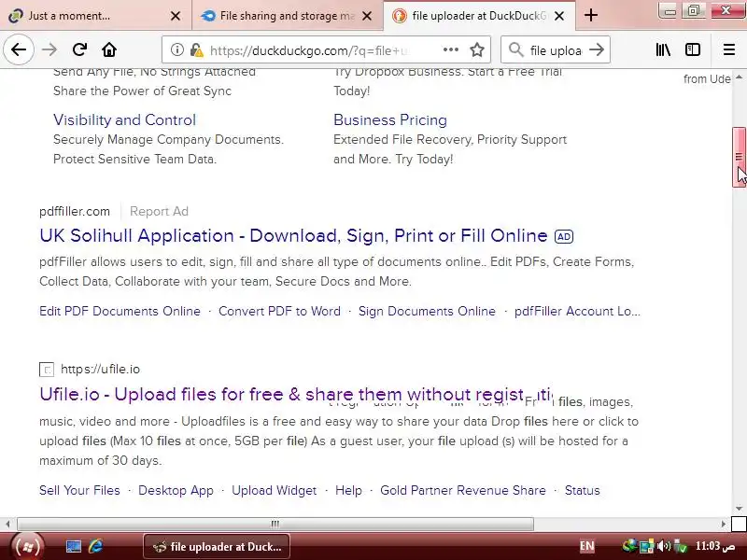The image size is (747, 560).
Task: Bookmark this page with the star
Action: click(477, 49)
